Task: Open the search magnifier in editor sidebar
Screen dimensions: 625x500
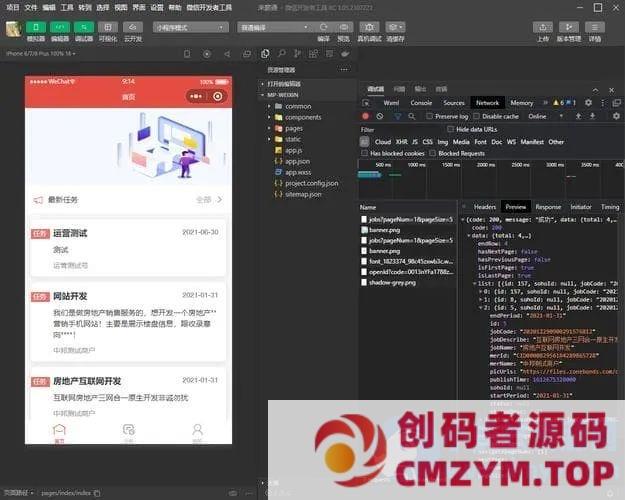Action: 281,53
